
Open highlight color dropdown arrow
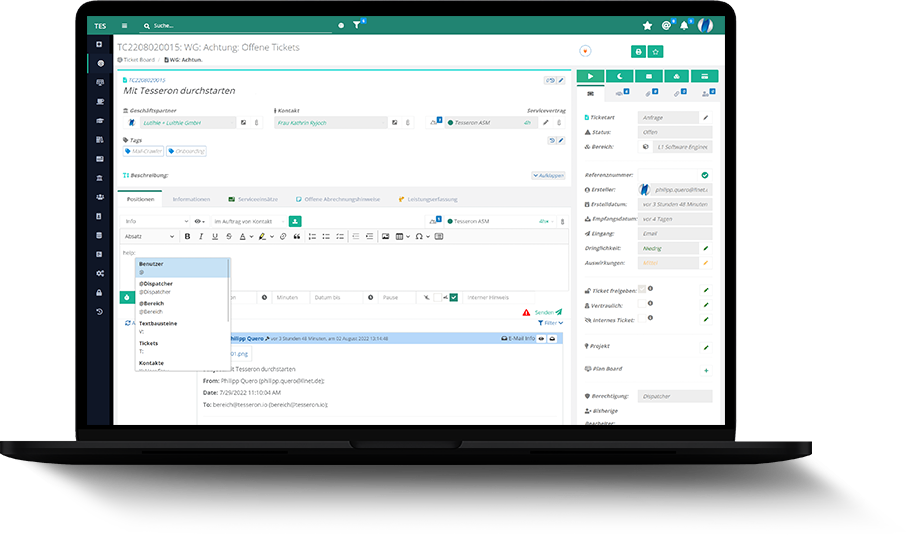tap(272, 236)
